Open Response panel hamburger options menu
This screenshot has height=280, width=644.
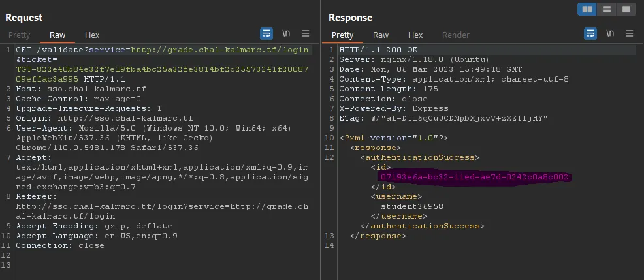point(629,33)
